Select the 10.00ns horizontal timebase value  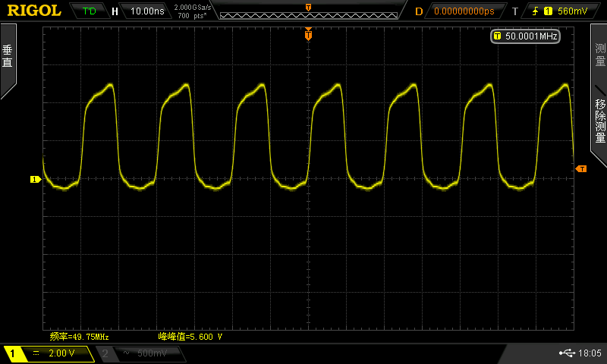click(147, 11)
